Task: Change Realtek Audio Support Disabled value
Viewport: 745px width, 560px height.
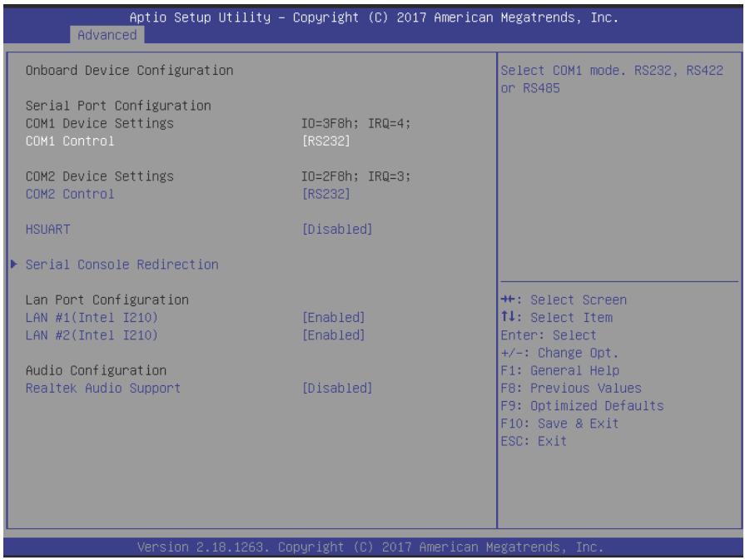Action: tap(337, 388)
